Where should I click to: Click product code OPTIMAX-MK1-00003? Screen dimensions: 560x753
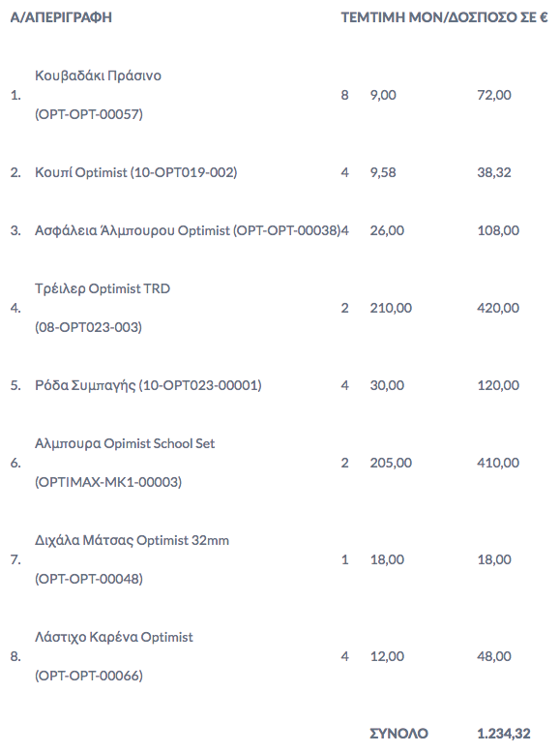(108, 482)
